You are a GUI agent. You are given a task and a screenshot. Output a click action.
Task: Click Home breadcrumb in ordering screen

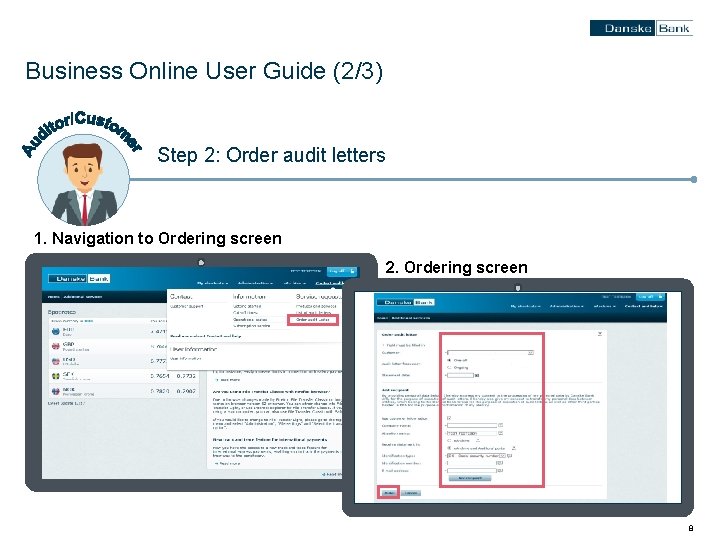click(382, 318)
